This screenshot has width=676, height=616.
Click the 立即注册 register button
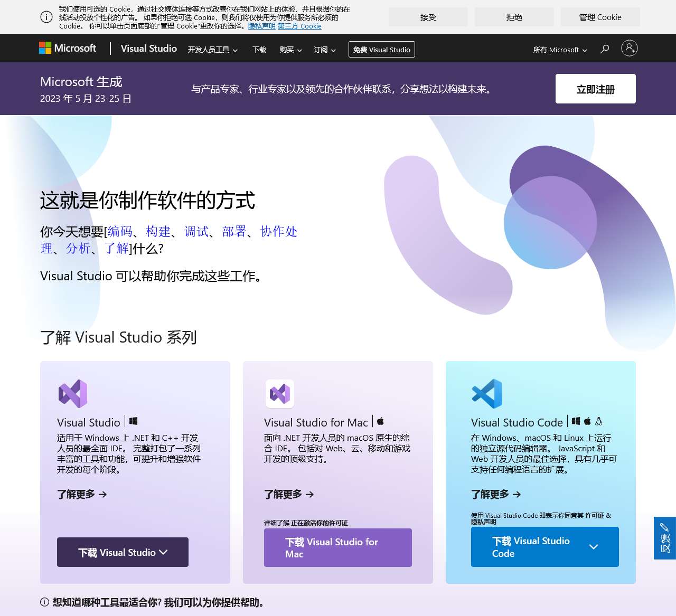595,89
